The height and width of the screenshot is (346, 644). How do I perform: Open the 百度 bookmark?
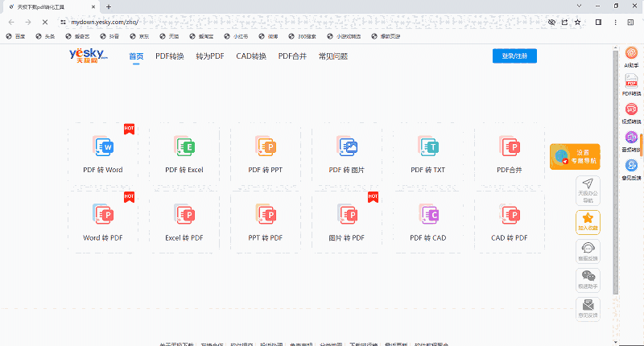click(x=15, y=36)
